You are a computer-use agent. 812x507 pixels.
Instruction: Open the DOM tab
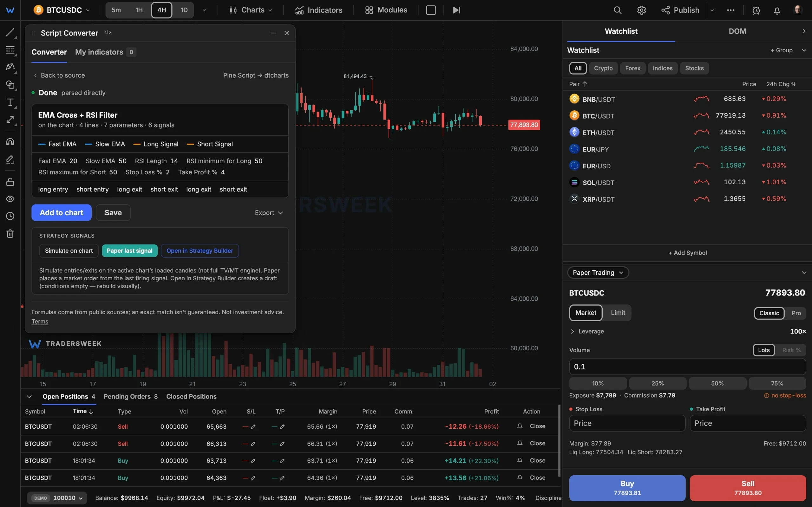(x=737, y=31)
